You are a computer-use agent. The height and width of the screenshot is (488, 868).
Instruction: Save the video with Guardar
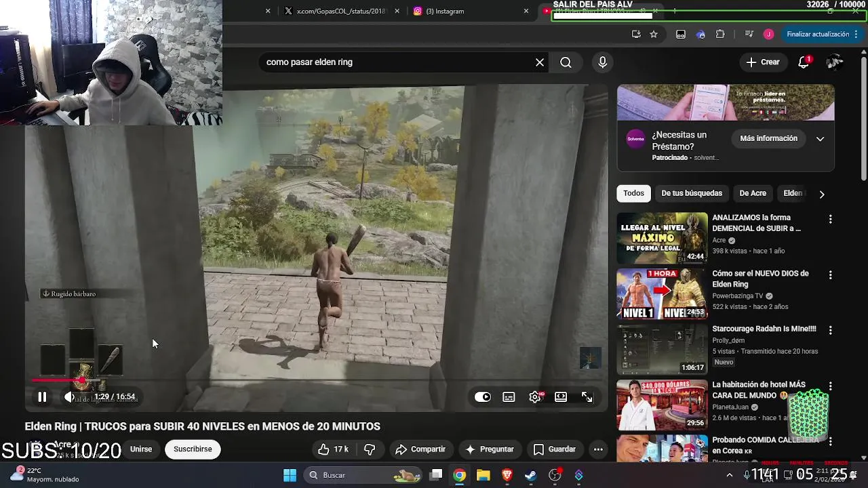[x=555, y=449]
